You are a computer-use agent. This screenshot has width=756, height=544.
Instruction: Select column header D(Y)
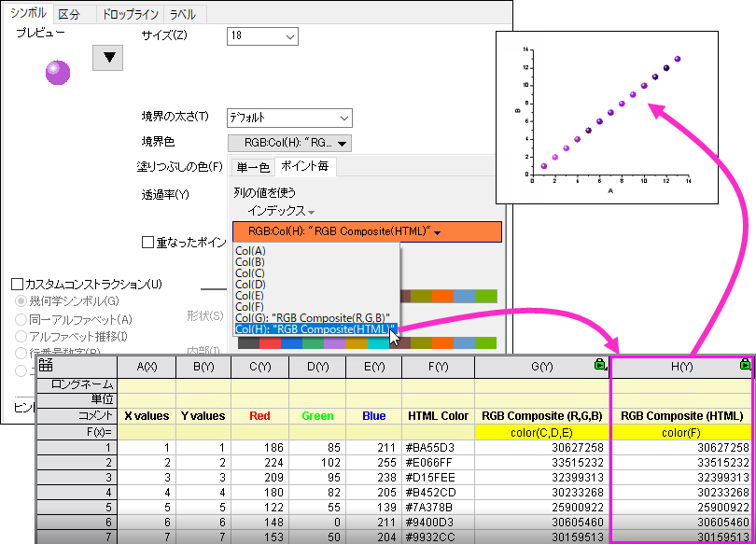pyautogui.click(x=317, y=367)
